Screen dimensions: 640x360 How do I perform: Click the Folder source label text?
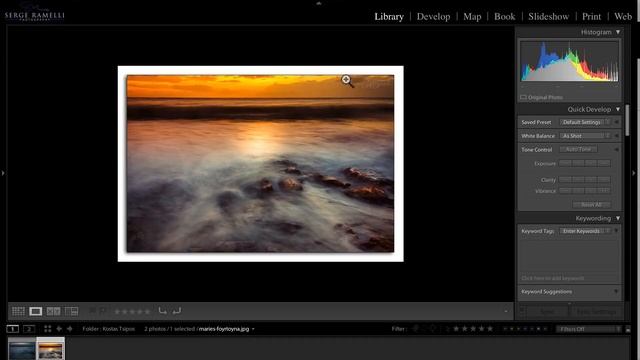tap(108, 329)
